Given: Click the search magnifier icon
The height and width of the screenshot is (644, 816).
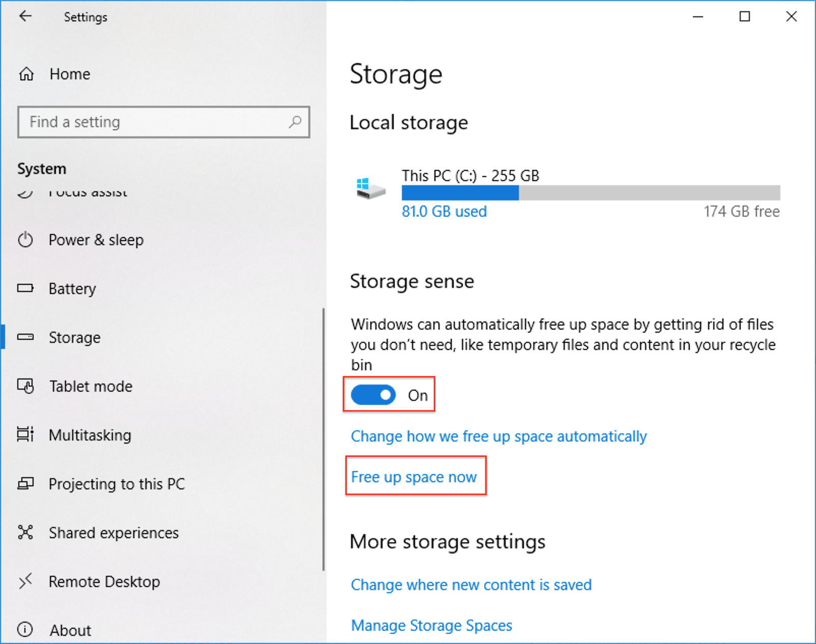Looking at the screenshot, I should 295,122.
